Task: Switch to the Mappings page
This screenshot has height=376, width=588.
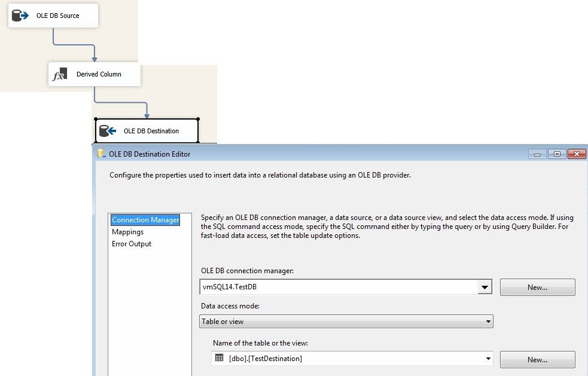Action: [127, 232]
